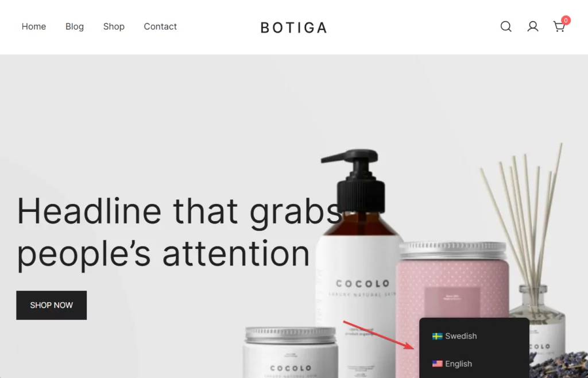The height and width of the screenshot is (378, 588).
Task: Select the US flag icon
Action: pos(437,364)
